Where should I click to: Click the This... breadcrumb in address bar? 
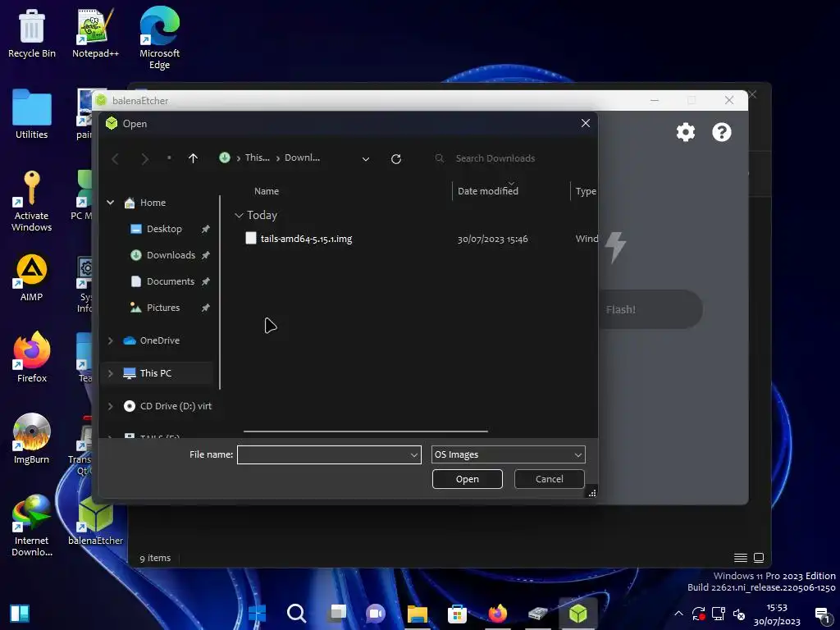point(257,158)
